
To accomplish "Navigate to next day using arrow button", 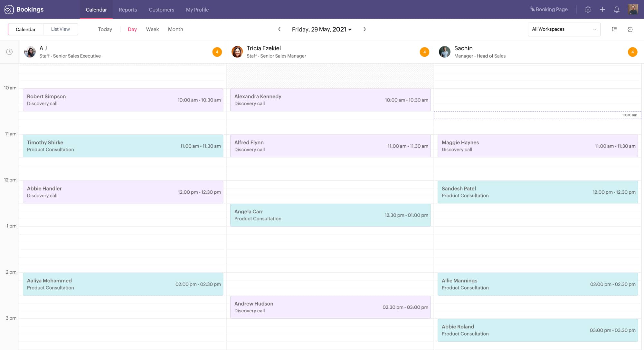I will tap(365, 29).
